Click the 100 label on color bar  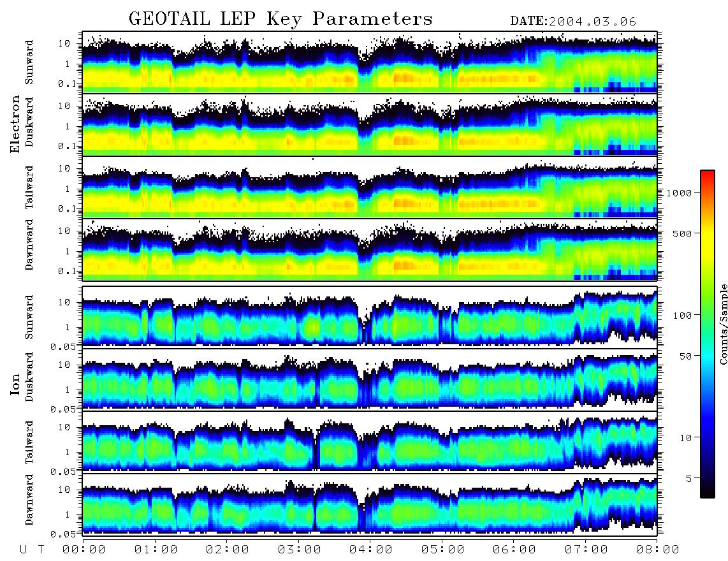[x=683, y=316]
